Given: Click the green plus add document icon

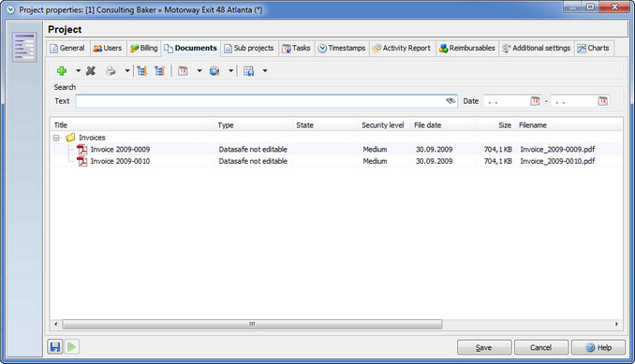Looking at the screenshot, I should click(62, 71).
